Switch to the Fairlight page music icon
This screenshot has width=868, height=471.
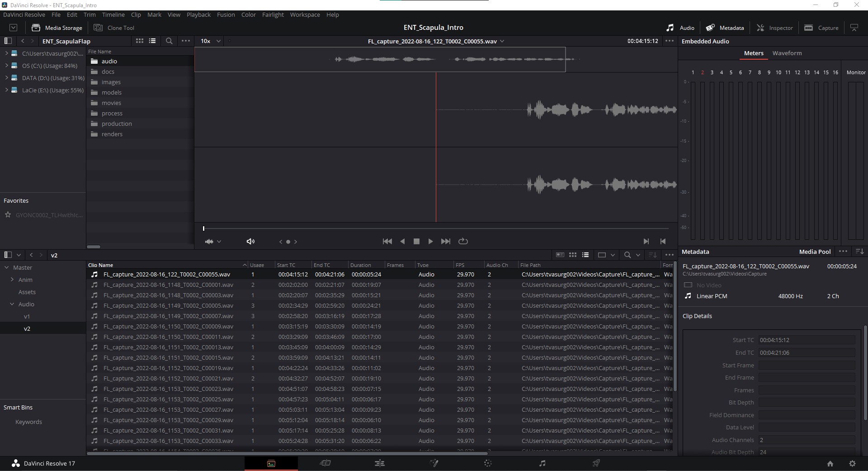(542, 463)
